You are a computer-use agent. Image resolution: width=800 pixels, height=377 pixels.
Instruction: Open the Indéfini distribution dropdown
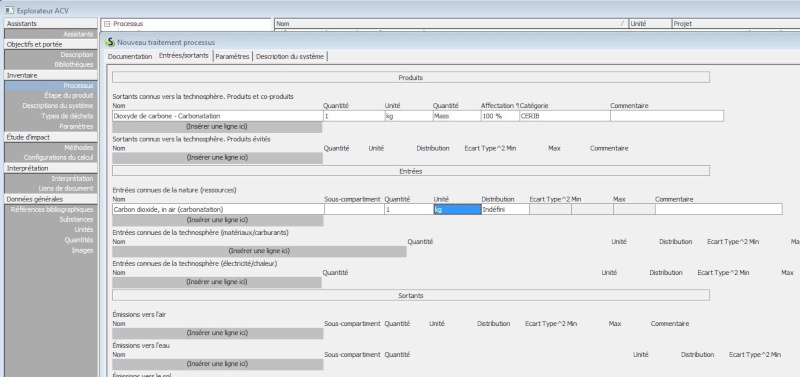(x=505, y=209)
